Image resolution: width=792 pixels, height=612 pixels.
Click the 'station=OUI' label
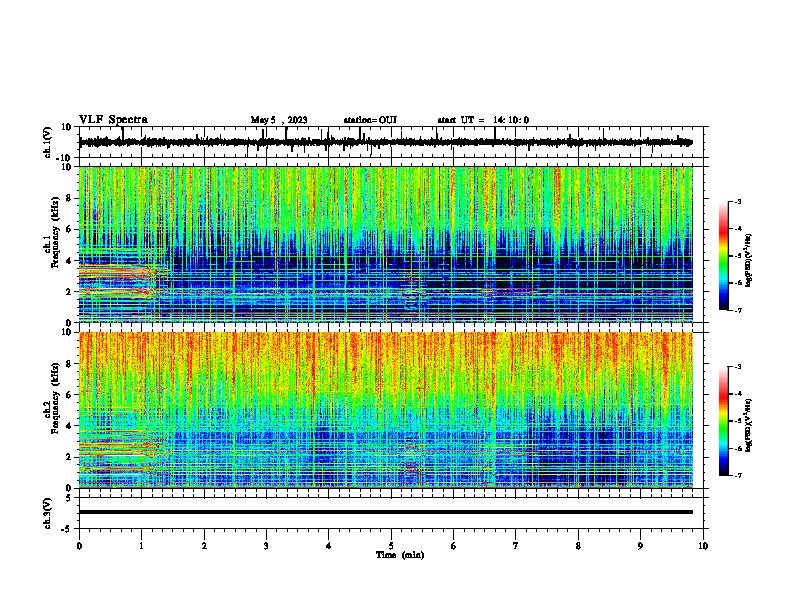(x=370, y=120)
